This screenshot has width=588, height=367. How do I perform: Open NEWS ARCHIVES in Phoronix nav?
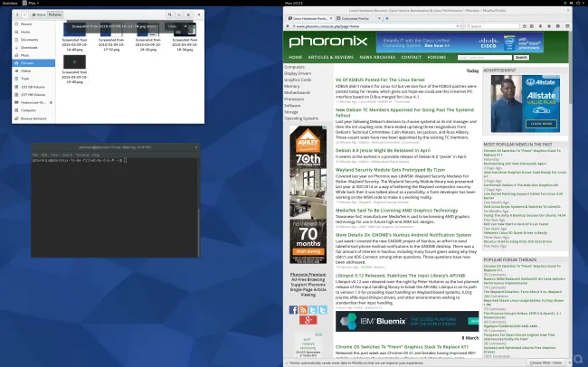coord(377,57)
